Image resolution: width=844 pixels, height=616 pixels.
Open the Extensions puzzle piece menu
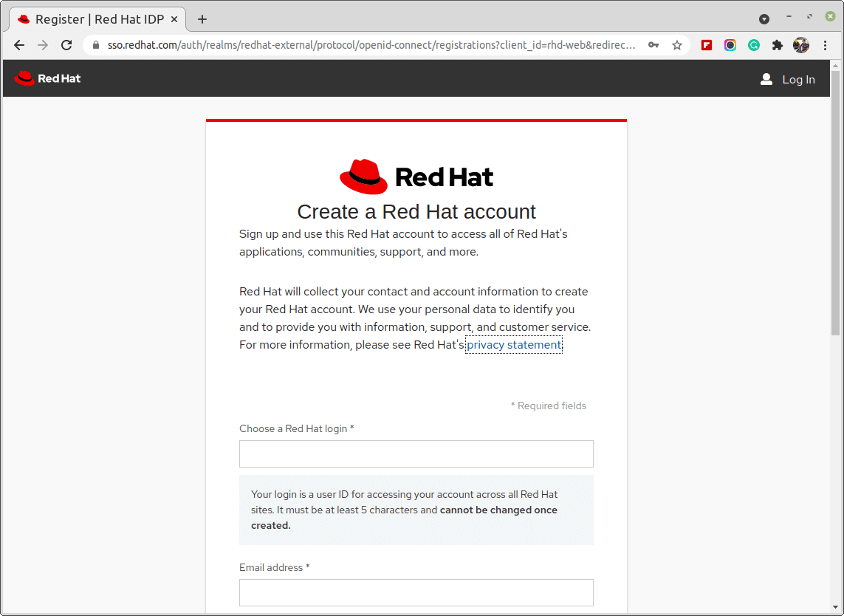(x=778, y=45)
